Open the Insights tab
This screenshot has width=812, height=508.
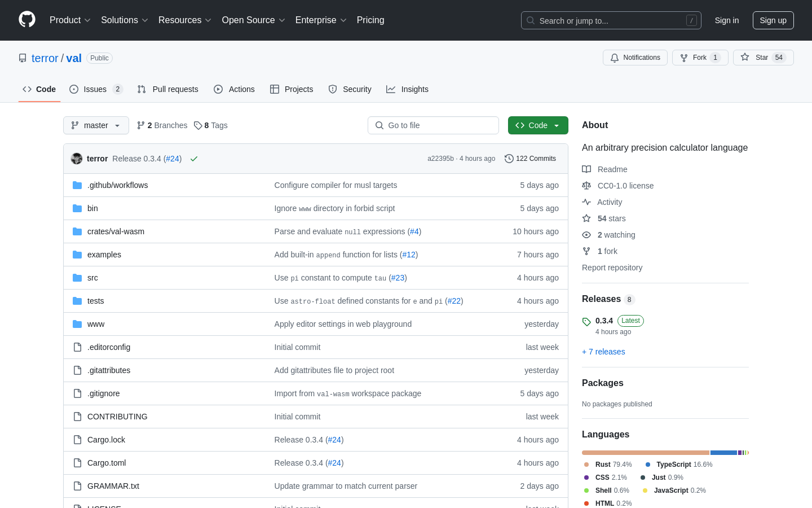tap(408, 89)
